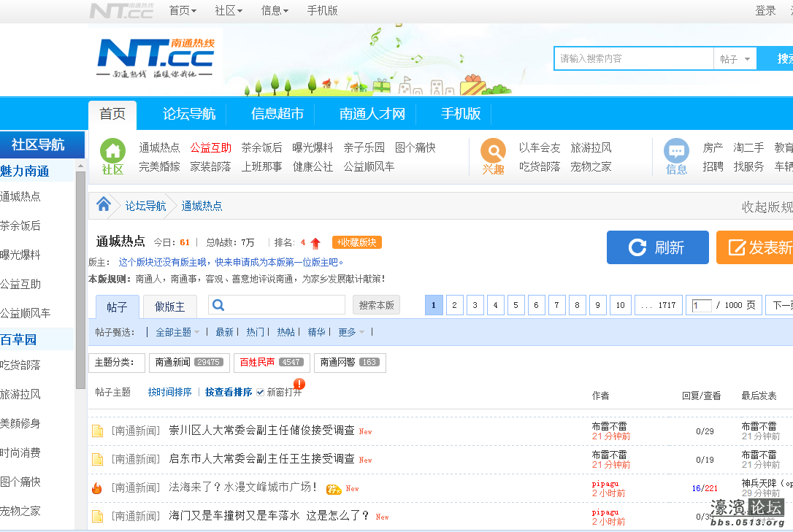The height and width of the screenshot is (532, 793).
Task: Select the 做版主 tab
Action: coord(169,307)
